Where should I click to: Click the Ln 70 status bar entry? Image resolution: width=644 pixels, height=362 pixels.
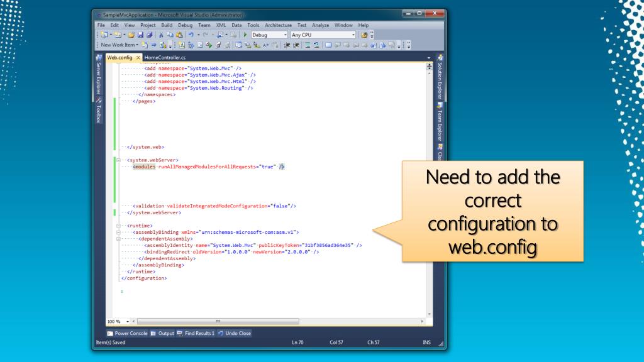coord(297,343)
